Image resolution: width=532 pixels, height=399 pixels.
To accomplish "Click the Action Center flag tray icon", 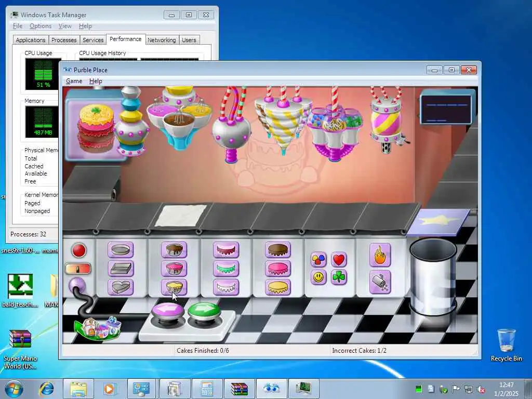I will tap(456, 389).
